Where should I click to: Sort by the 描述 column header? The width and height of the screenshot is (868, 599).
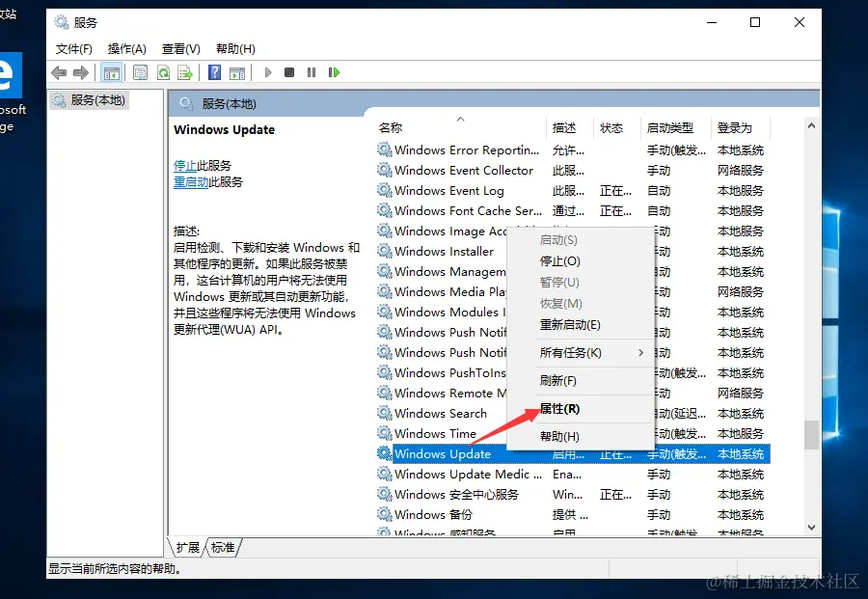570,128
